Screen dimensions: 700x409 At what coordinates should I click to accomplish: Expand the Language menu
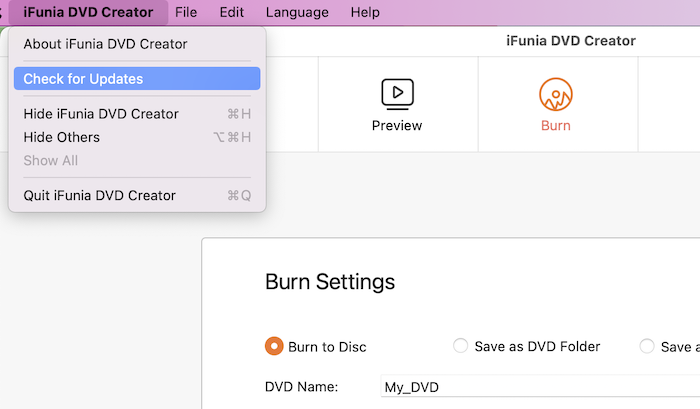tap(297, 12)
